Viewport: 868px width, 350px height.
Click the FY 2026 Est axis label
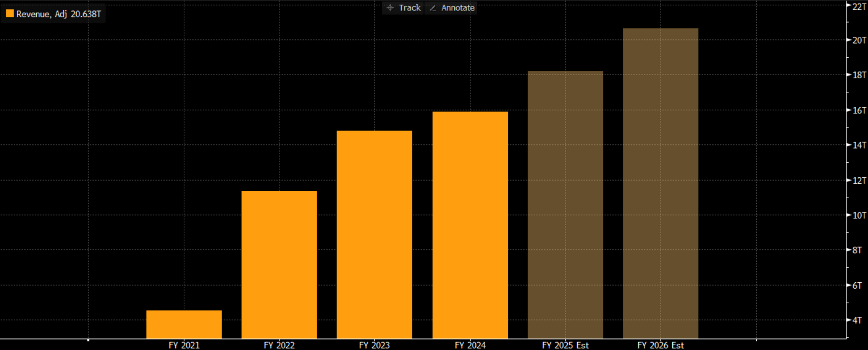660,345
